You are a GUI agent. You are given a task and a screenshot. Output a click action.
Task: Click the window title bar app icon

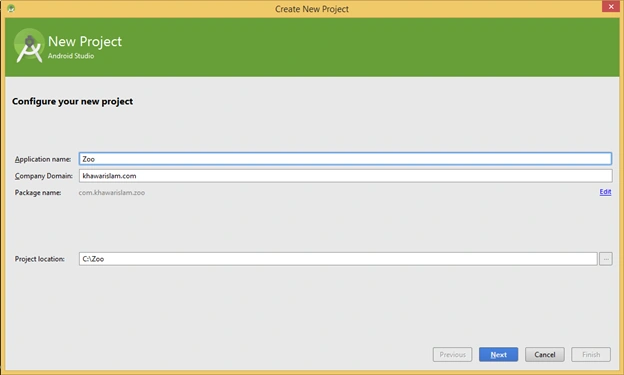[11, 8]
